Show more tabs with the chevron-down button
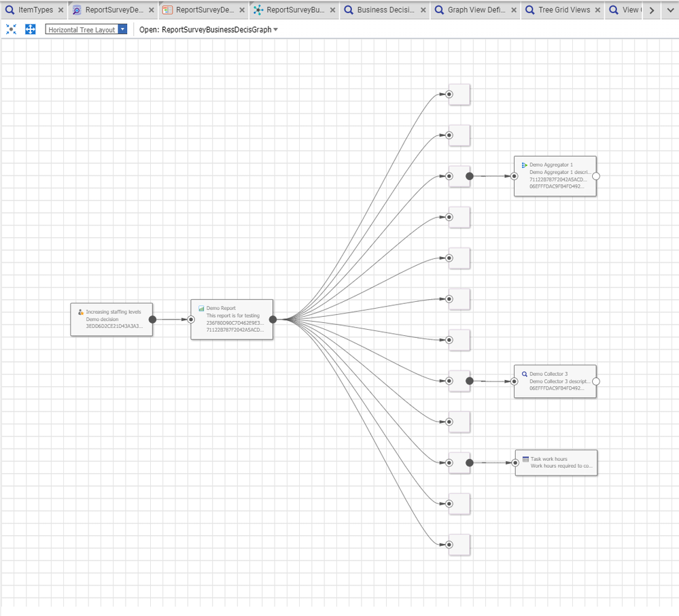The image size is (679, 616). [670, 10]
